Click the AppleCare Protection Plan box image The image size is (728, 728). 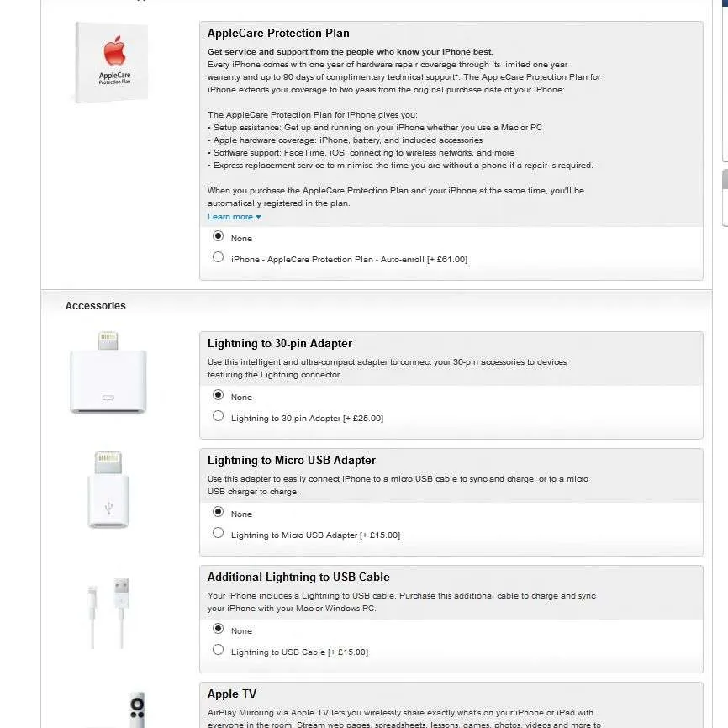[x=112, y=62]
